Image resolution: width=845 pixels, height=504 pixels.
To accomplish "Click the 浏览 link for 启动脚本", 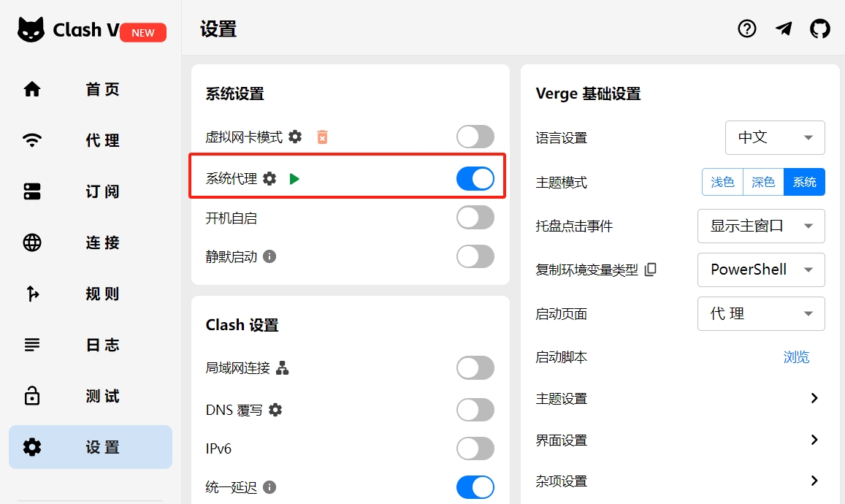I will 796,356.
